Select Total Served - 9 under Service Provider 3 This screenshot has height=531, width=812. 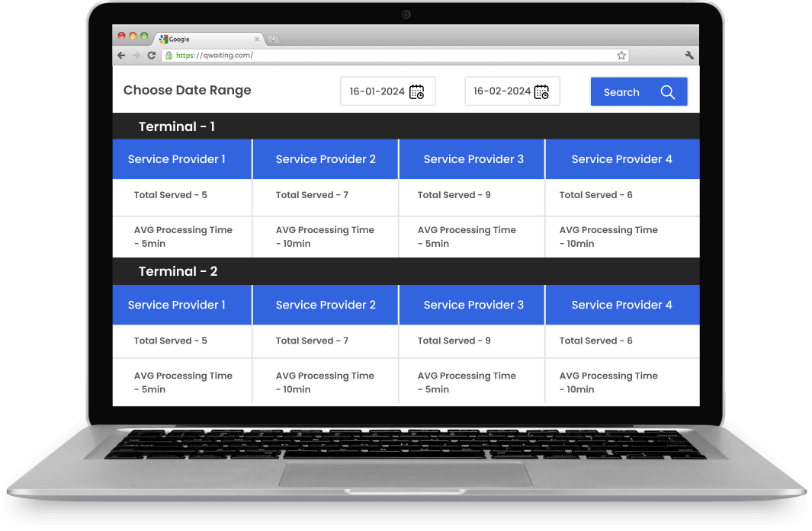tap(454, 195)
